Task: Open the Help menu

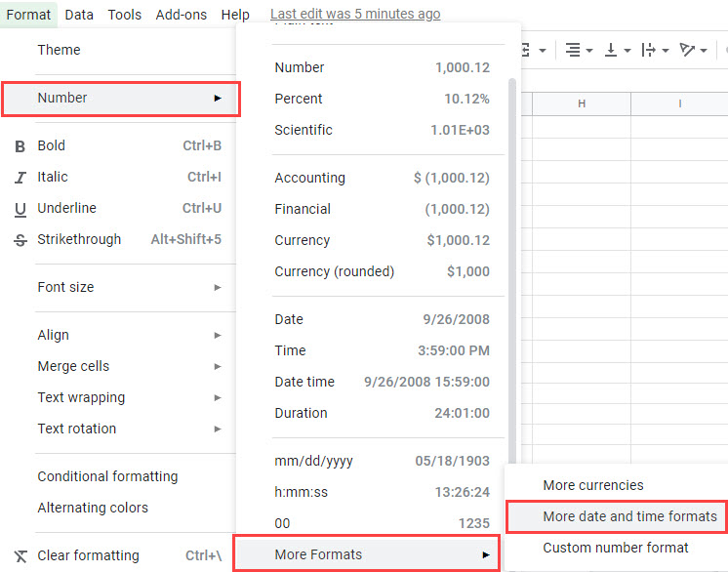Action: (x=235, y=15)
